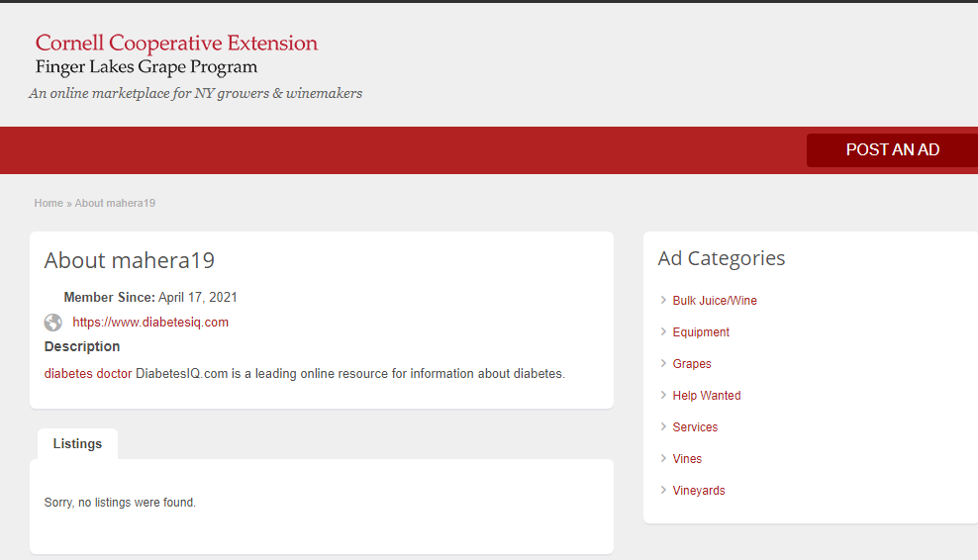Go to Home via breadcrumb
978x560 pixels.
point(49,203)
